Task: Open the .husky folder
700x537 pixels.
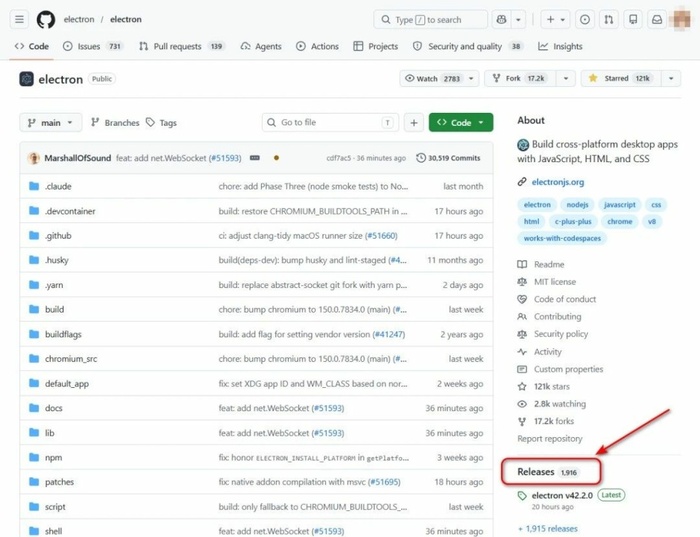Action: [x=57, y=260]
